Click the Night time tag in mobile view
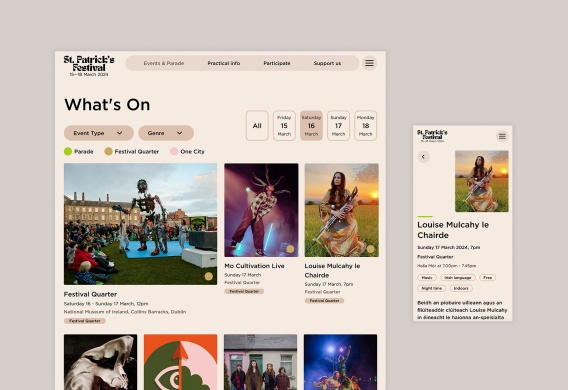This screenshot has width=568, height=390. coord(431,288)
